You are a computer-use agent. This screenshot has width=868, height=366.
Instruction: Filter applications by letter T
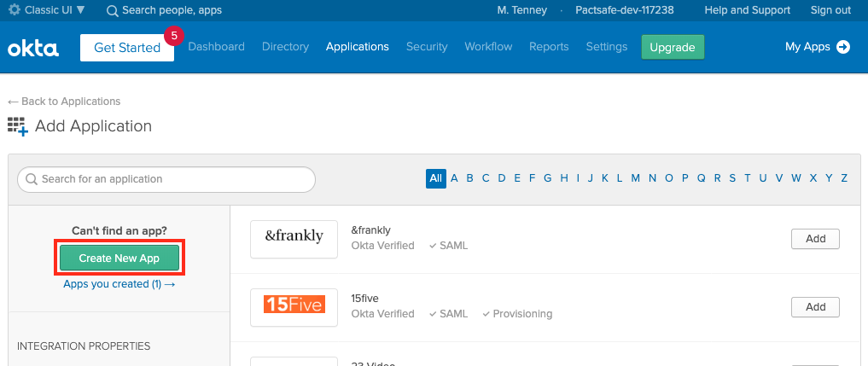coord(748,178)
